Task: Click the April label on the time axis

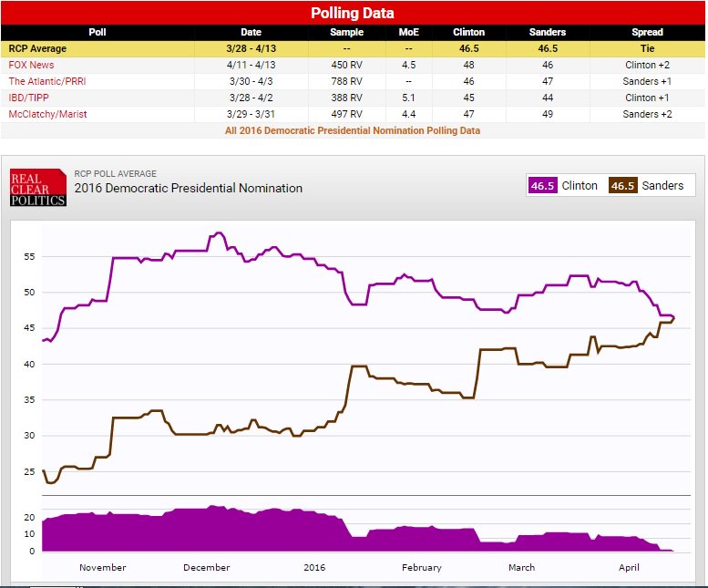Action: click(629, 567)
